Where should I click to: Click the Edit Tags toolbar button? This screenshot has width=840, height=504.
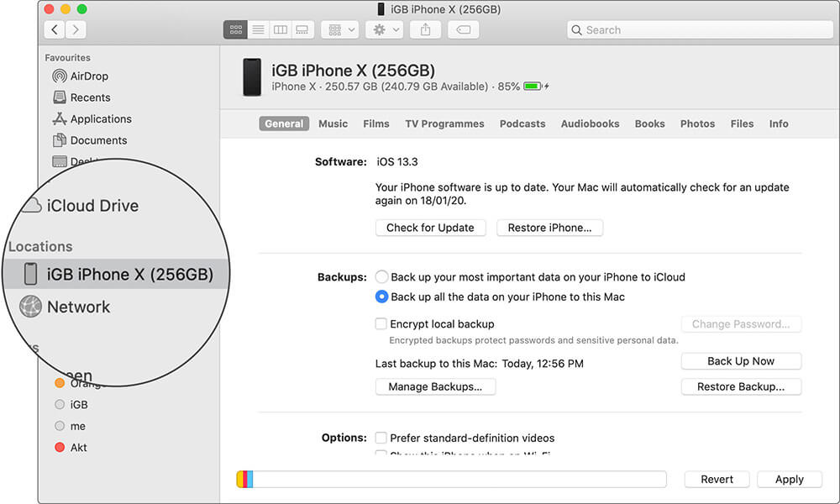[464, 30]
